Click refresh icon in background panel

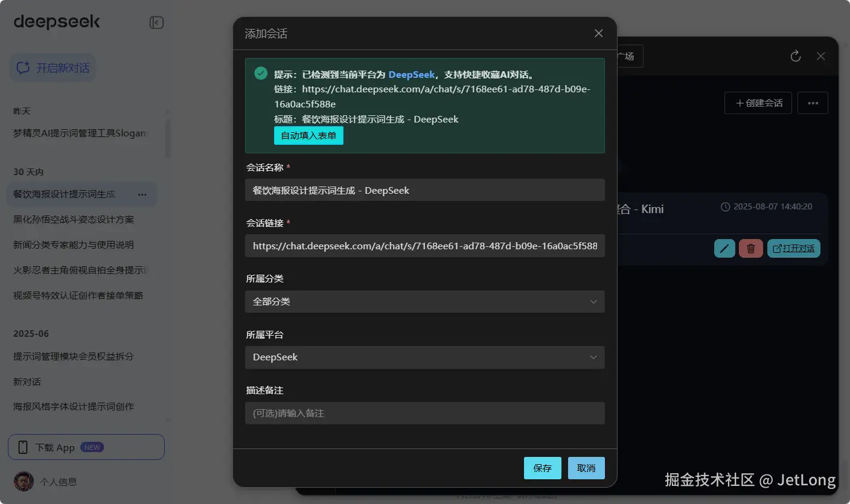pyautogui.click(x=796, y=56)
